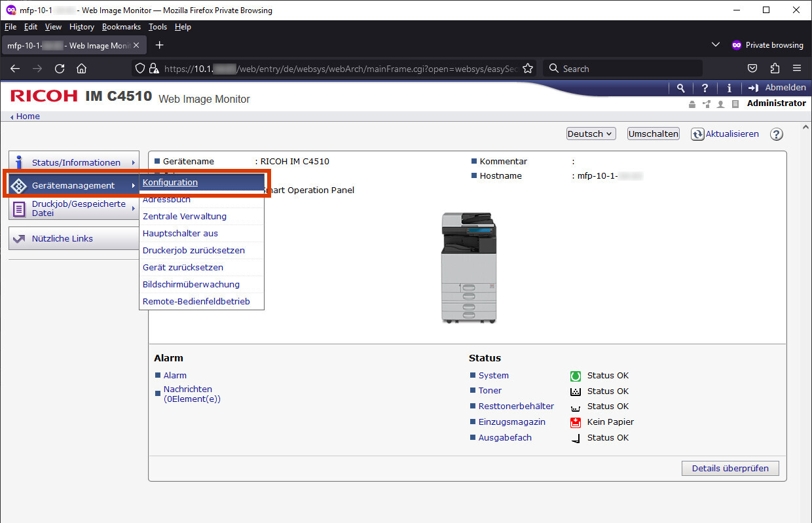Open the round help question-mark icon

coord(777,134)
